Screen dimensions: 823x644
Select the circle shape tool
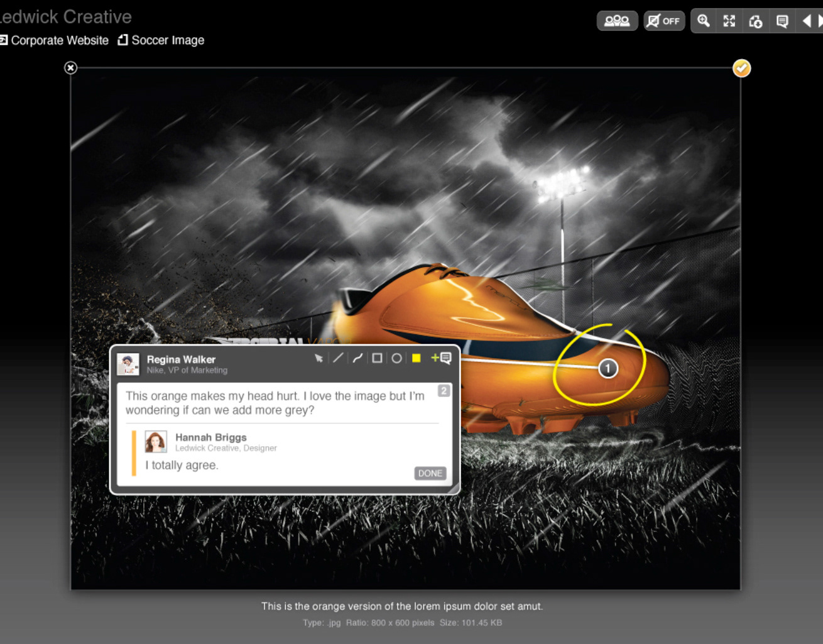click(396, 358)
